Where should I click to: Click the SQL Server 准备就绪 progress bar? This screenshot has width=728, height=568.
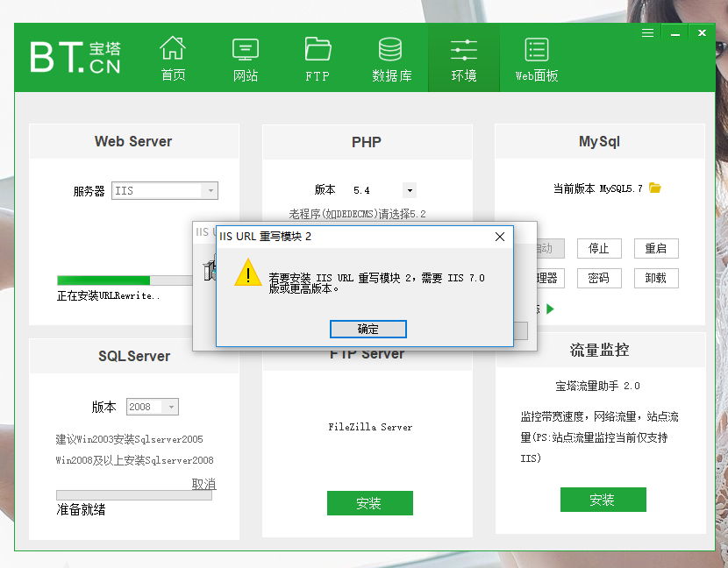(134, 495)
